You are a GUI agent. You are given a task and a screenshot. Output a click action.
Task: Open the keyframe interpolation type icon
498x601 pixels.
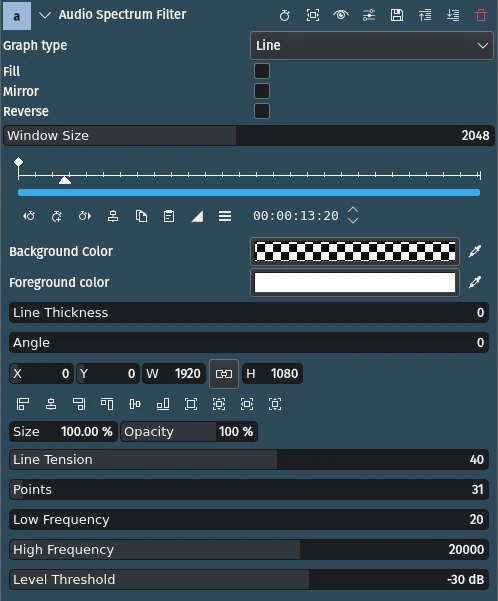coord(197,216)
